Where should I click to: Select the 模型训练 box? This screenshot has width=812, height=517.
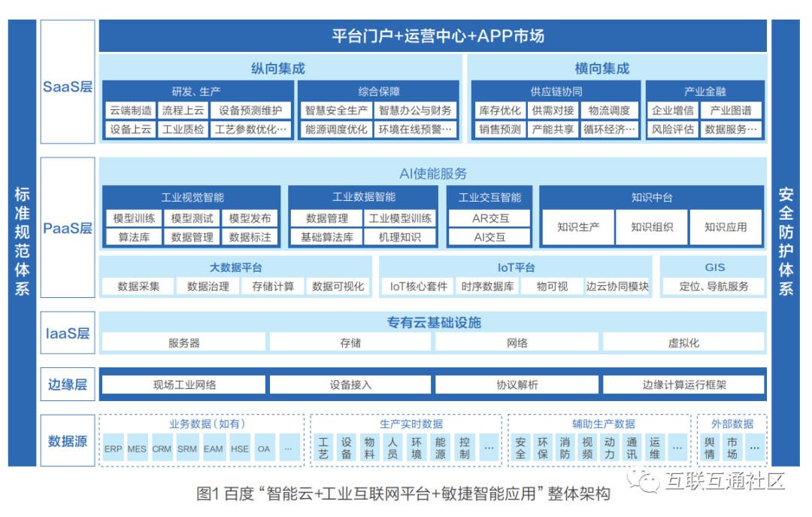134,218
